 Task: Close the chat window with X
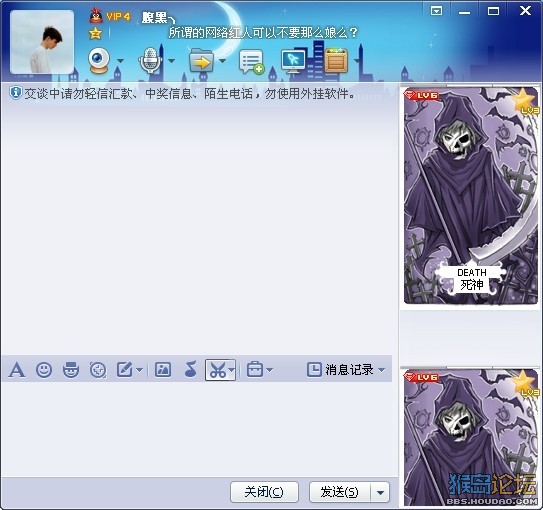coord(525,11)
